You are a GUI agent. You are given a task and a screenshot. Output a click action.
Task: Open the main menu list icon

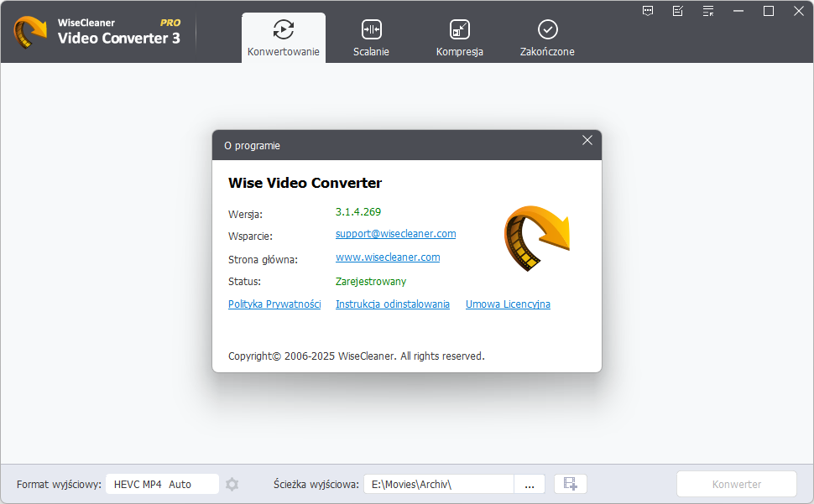[x=708, y=11]
